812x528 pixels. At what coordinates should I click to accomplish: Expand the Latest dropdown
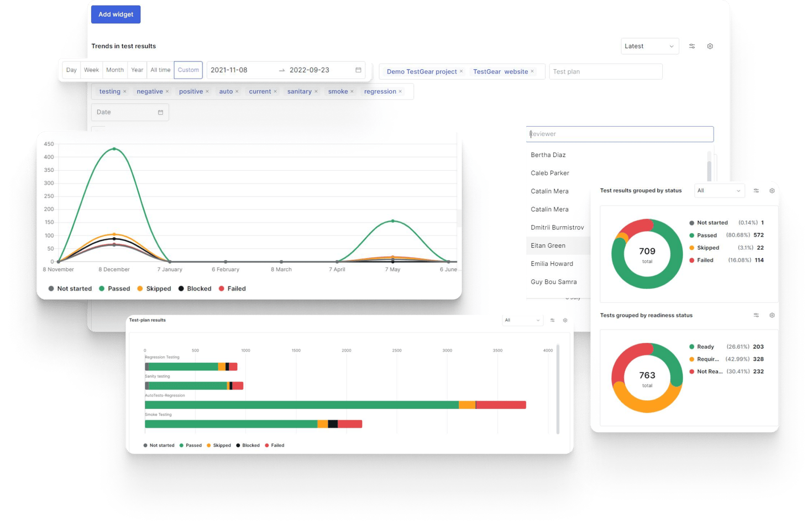pos(649,46)
